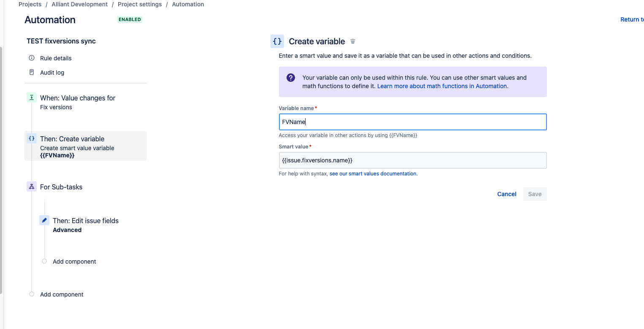This screenshot has width=644, height=329.
Task: Click the curly braces icon beside Create variable heading
Action: (x=277, y=41)
